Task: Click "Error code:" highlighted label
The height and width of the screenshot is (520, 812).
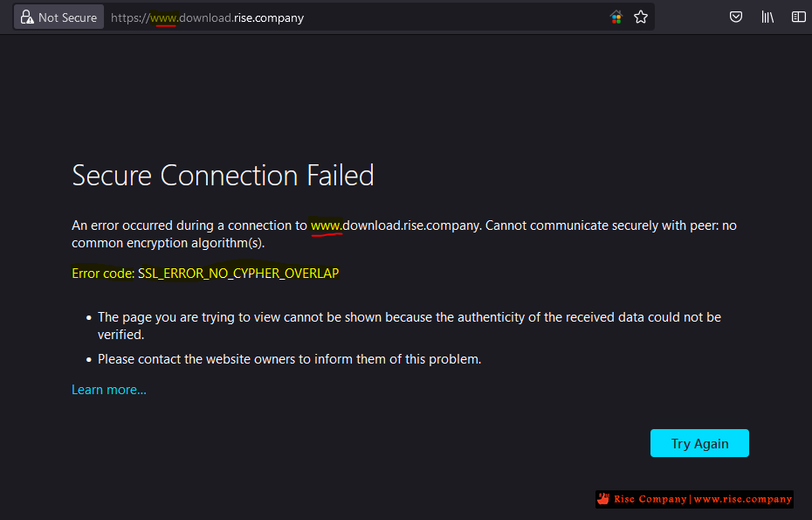Action: tap(103, 274)
